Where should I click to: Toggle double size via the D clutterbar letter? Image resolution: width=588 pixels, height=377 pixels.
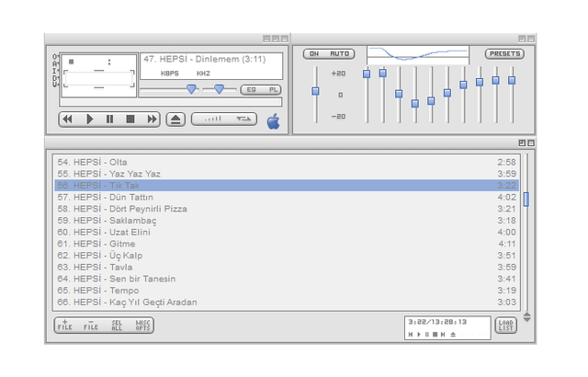pos(55,77)
